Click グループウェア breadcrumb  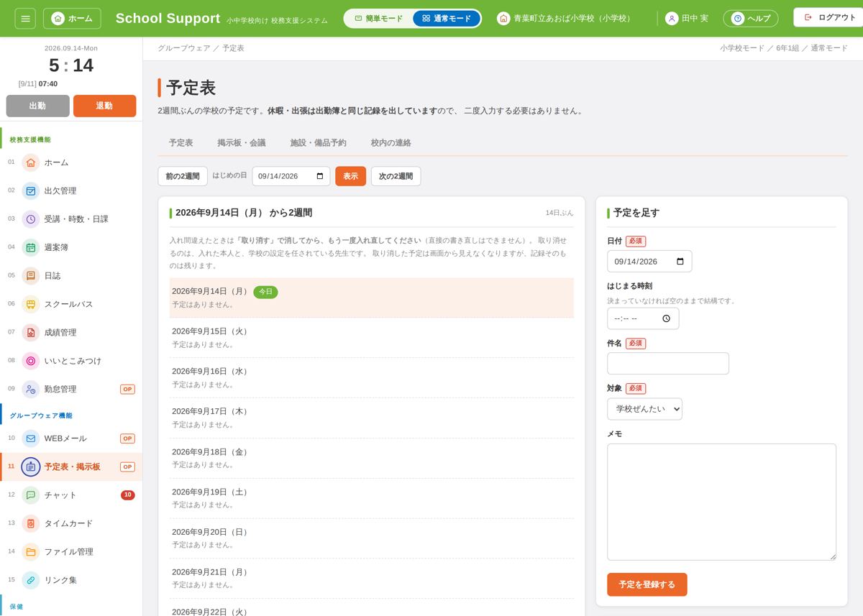tap(184, 48)
